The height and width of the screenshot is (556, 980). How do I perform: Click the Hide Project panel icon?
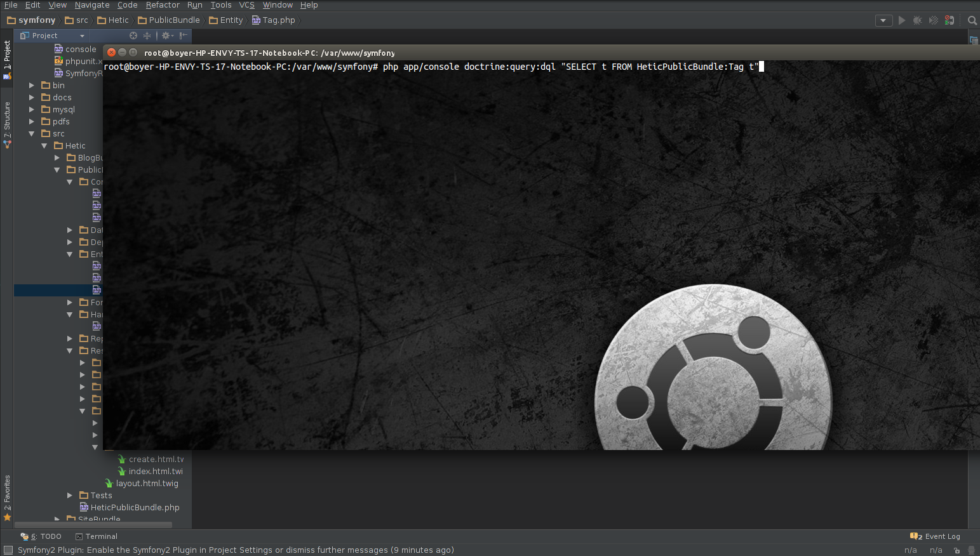(184, 36)
